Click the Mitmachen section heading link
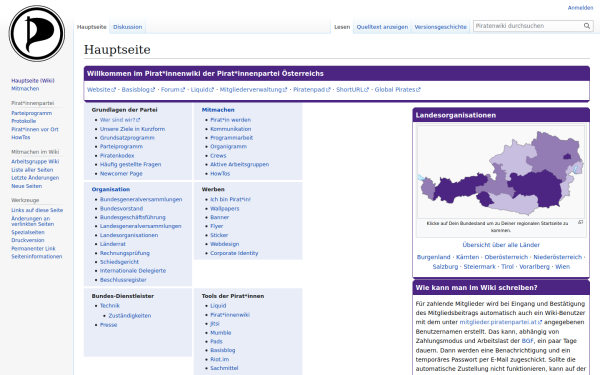600x375 pixels. click(218, 110)
